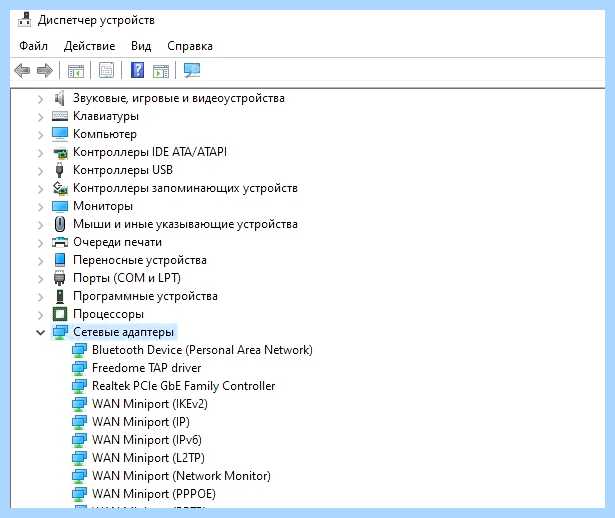
Task: Click the Back arrow toolbar button
Action: click(22, 71)
